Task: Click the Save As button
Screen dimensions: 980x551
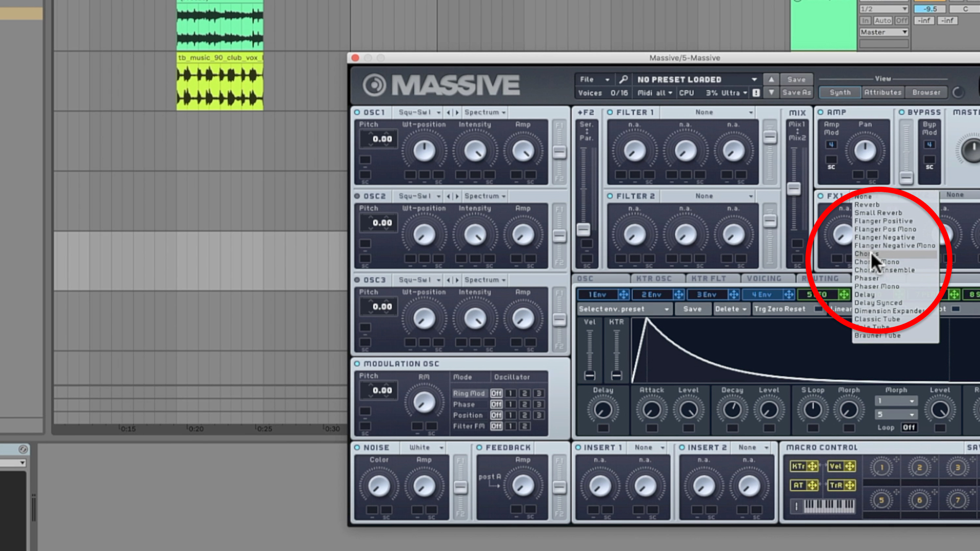Action: coord(796,93)
